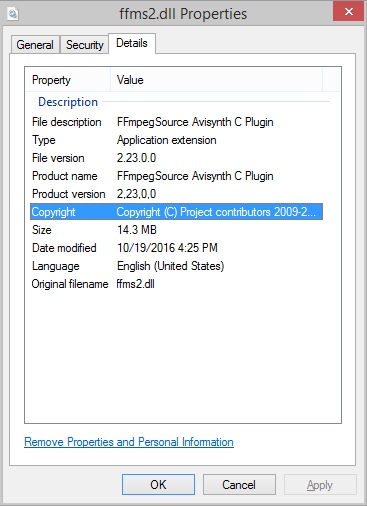Select the Product version property label
The image size is (367, 506).
tap(68, 194)
